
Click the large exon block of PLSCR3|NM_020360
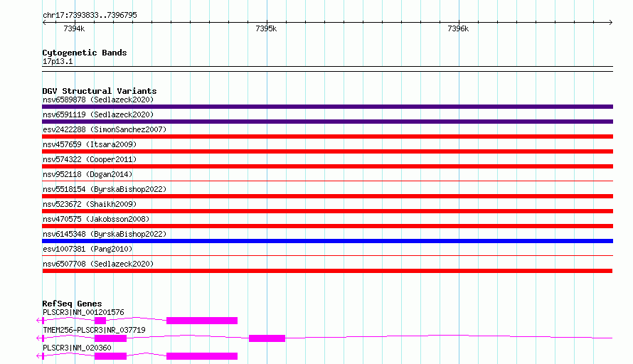point(202,356)
